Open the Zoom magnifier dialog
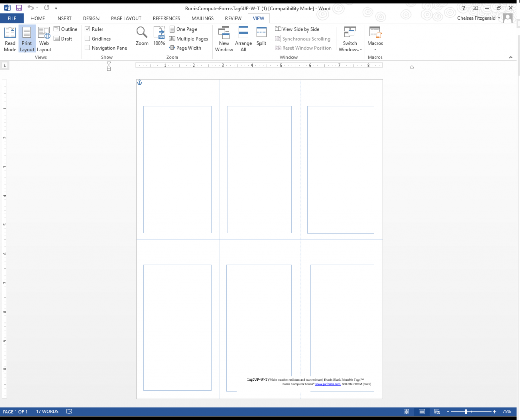Image resolution: width=520 pixels, height=420 pixels. pyautogui.click(x=142, y=36)
